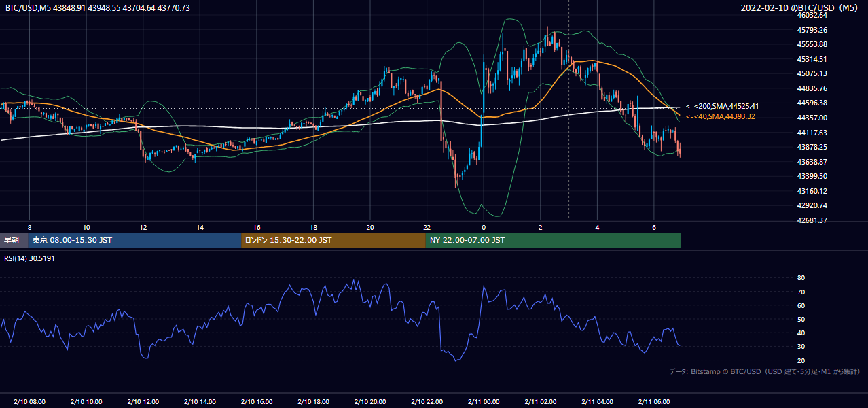Select hour label '8' below price chart
The height and width of the screenshot is (408, 868).
point(29,227)
